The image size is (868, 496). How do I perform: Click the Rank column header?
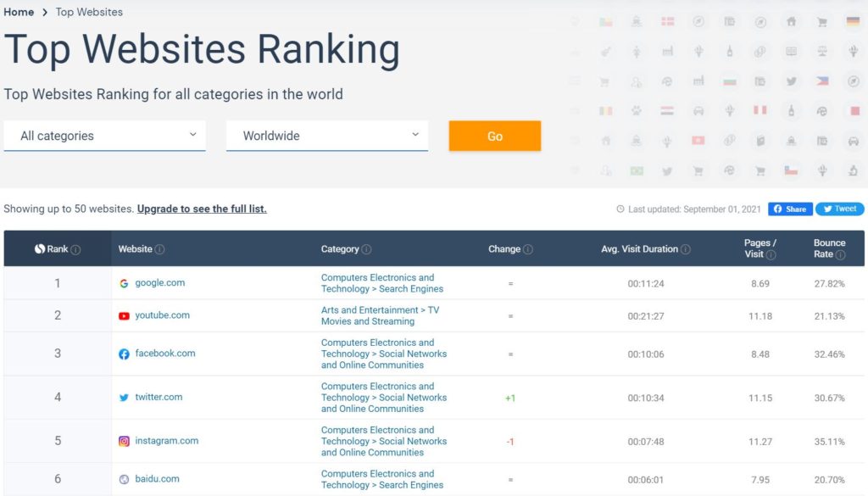[x=58, y=249]
